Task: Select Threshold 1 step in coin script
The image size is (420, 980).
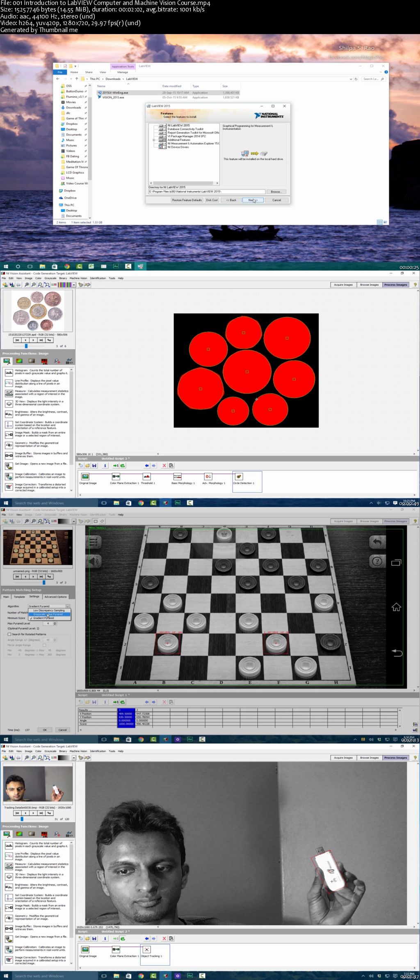Action: (146, 476)
